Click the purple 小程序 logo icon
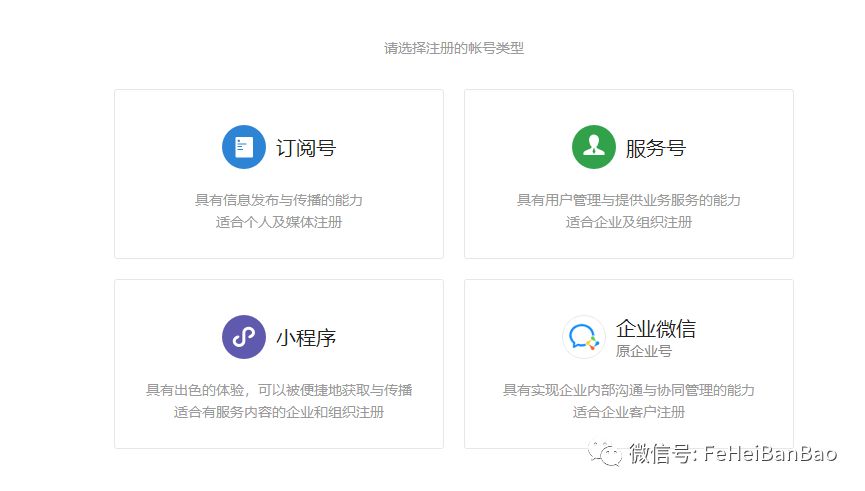This screenshot has width=865, height=491. tap(244, 337)
